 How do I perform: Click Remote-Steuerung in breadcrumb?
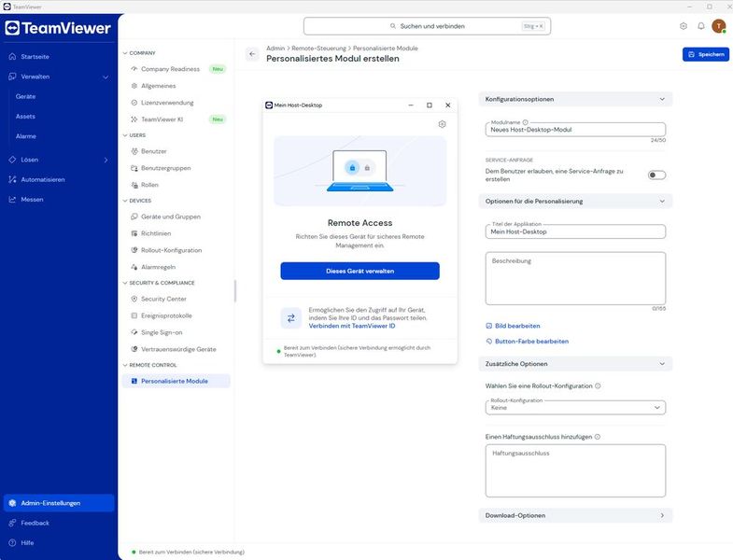tap(318, 49)
